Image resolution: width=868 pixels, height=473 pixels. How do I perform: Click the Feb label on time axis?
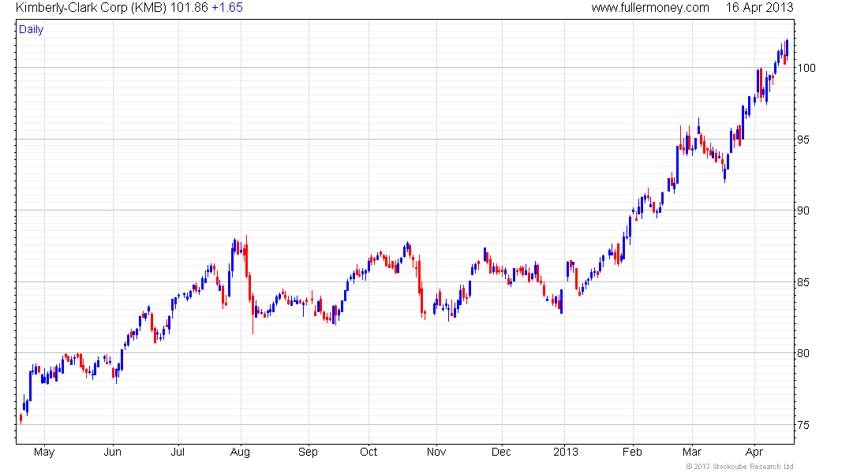[632, 452]
